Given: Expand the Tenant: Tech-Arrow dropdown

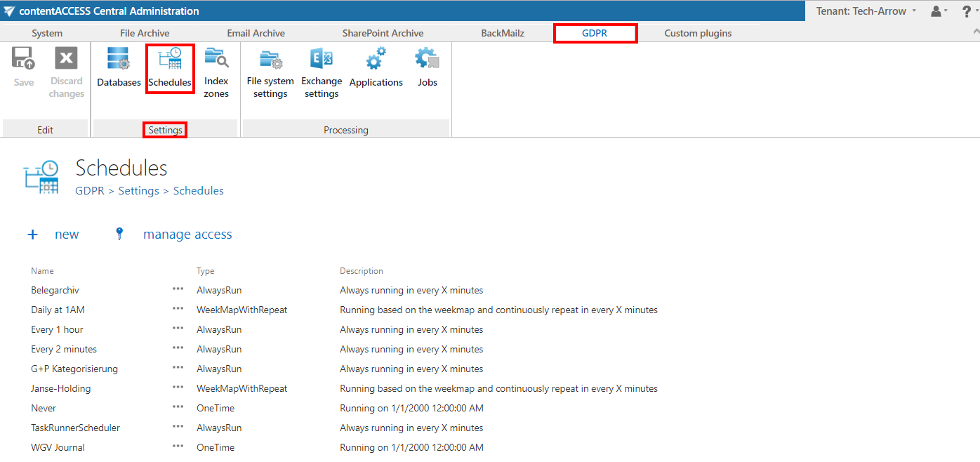Looking at the screenshot, I should [866, 11].
